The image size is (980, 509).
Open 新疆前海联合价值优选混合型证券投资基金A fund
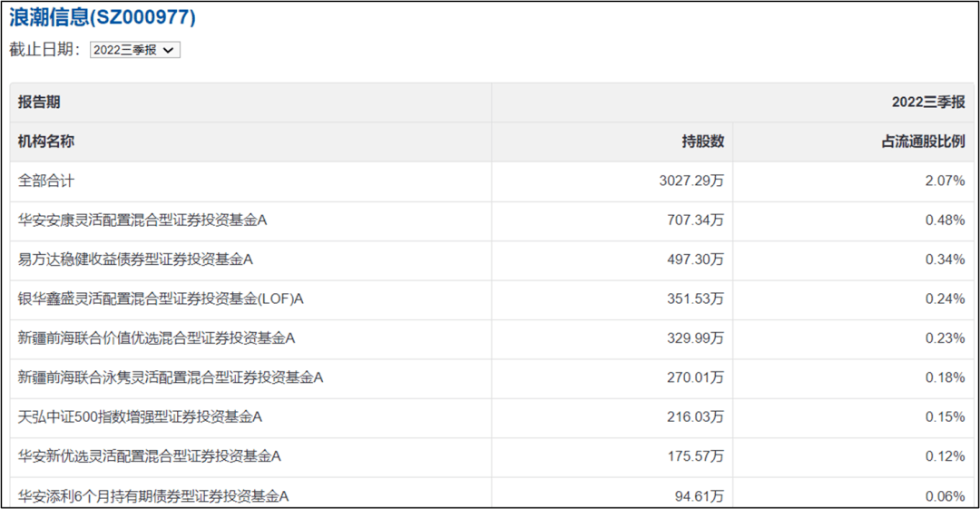point(157,338)
